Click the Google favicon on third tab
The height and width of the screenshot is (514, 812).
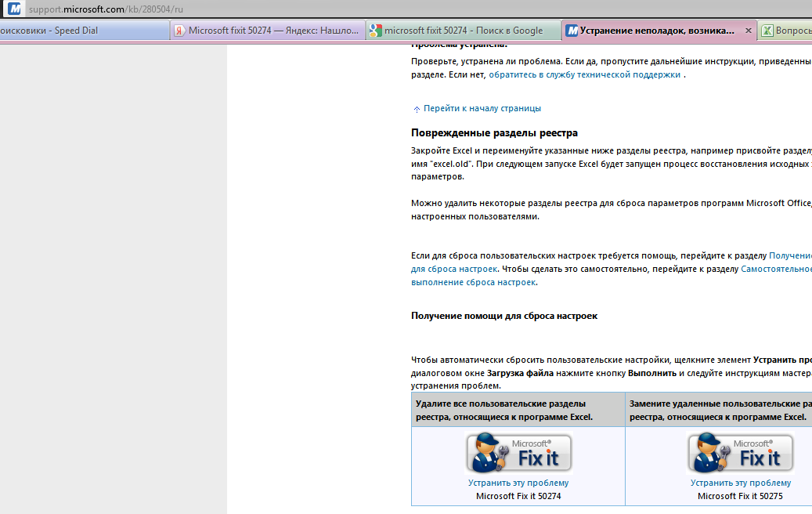[x=375, y=31]
